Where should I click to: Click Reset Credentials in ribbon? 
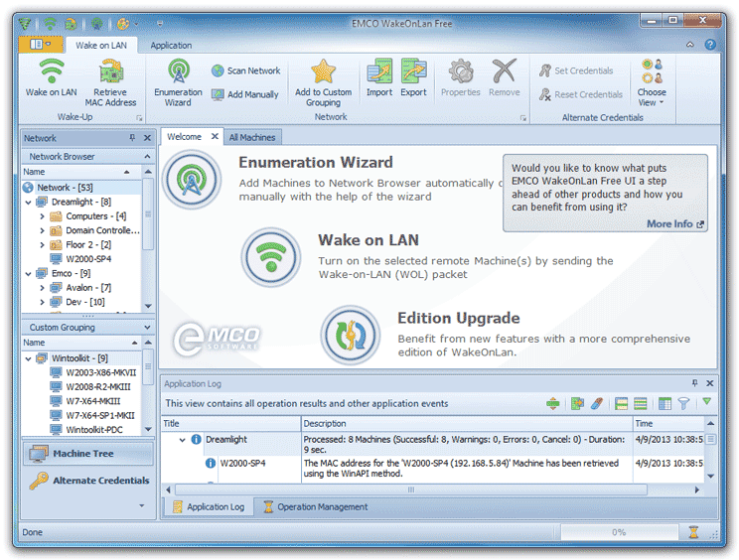point(581,94)
